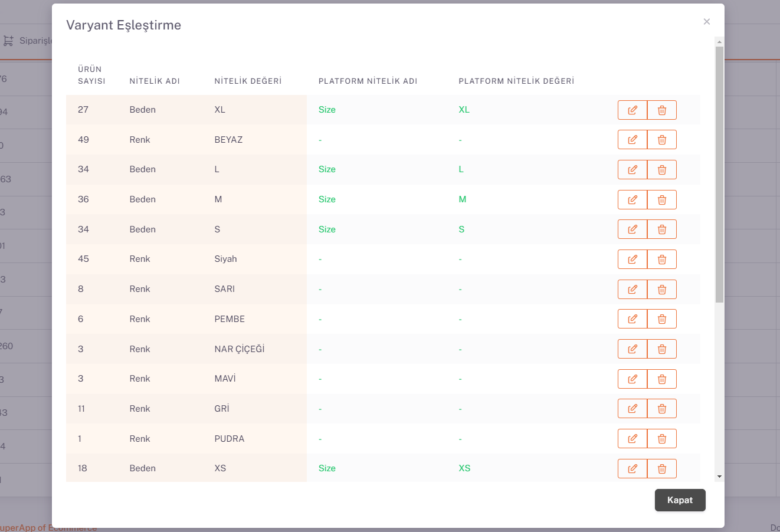The height and width of the screenshot is (532, 780).
Task: Edit the Renk MAVİ row
Action: (x=632, y=379)
